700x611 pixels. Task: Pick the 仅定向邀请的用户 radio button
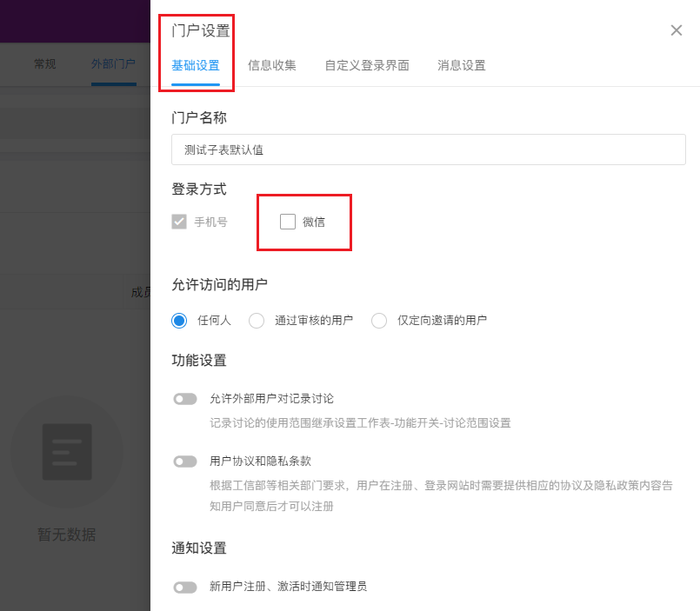pyautogui.click(x=379, y=320)
